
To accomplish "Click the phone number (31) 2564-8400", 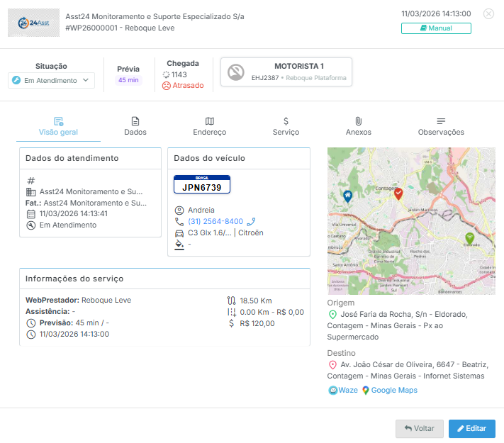I will tap(215, 221).
